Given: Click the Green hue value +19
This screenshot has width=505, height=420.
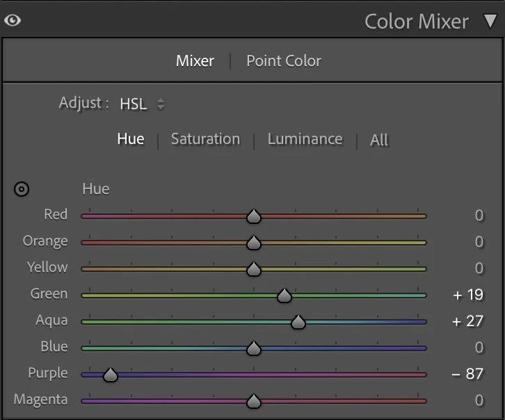Looking at the screenshot, I should coord(468,294).
